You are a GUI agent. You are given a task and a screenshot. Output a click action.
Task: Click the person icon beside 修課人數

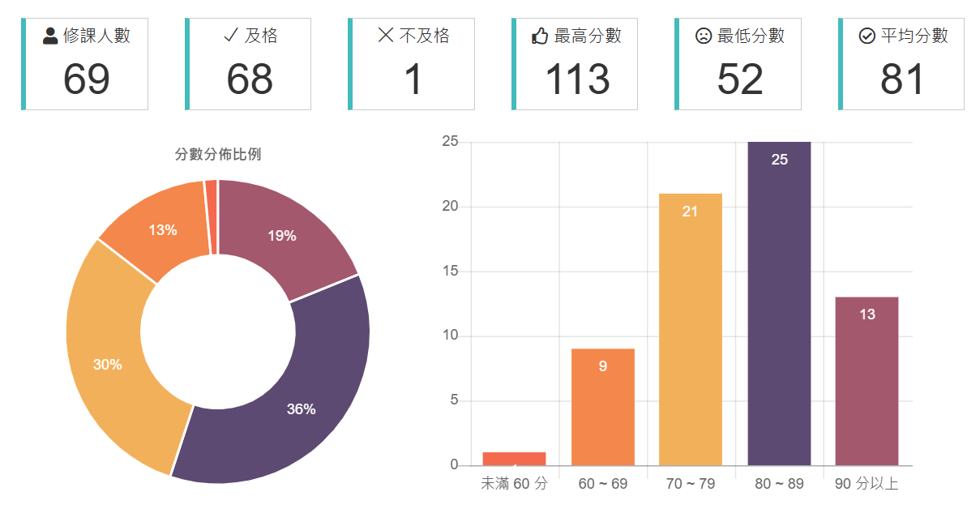tap(50, 36)
